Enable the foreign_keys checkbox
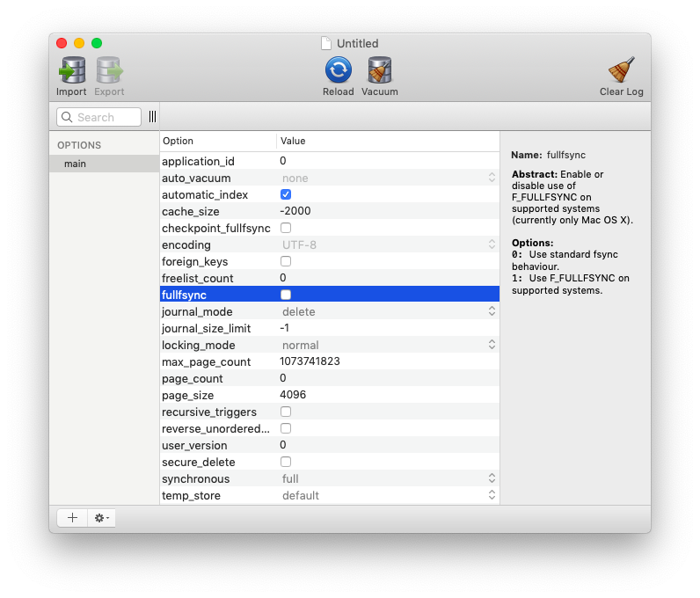Image resolution: width=700 pixels, height=598 pixels. 286,261
